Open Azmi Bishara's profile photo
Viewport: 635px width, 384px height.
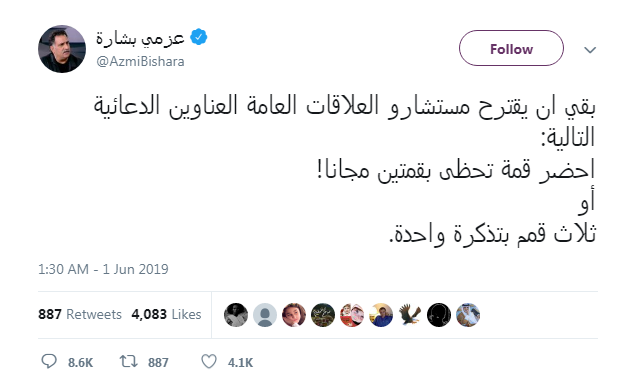pos(62,49)
